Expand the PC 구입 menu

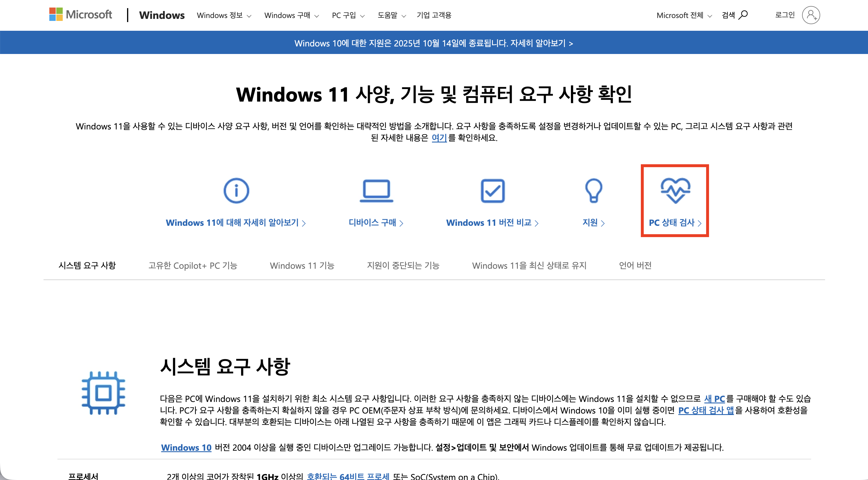[x=348, y=15]
